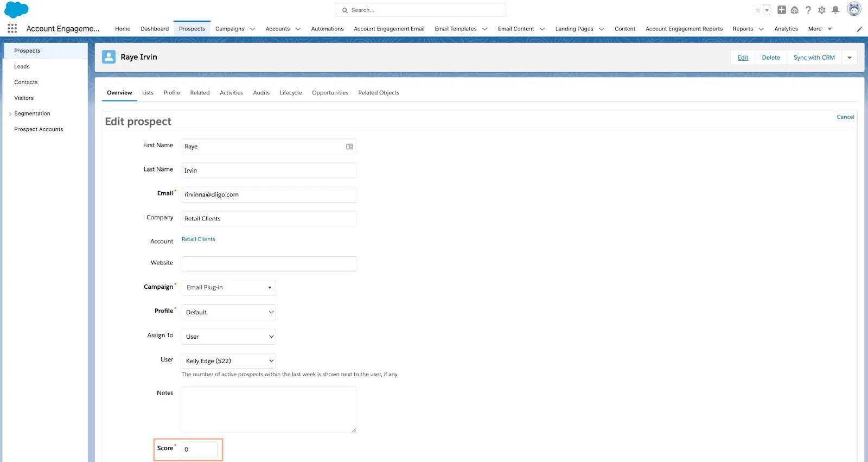Image resolution: width=868 pixels, height=462 pixels.
Task: Open the Setup gear icon
Action: (822, 10)
